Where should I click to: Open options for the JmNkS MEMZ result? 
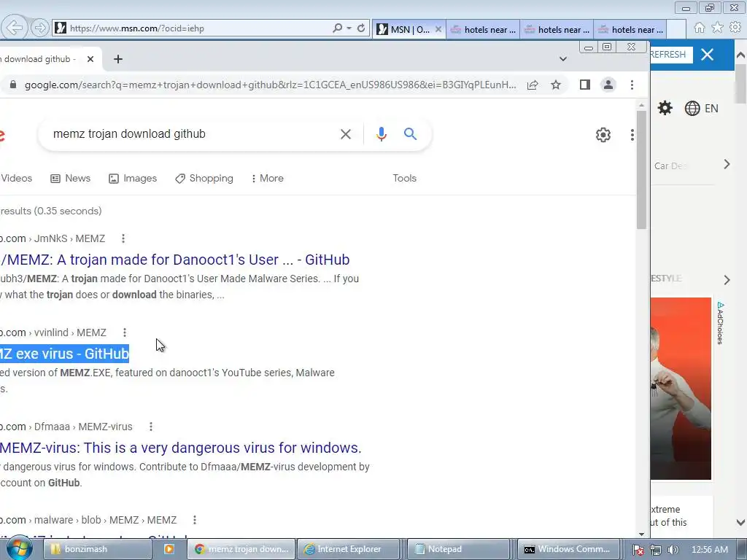[123, 238]
